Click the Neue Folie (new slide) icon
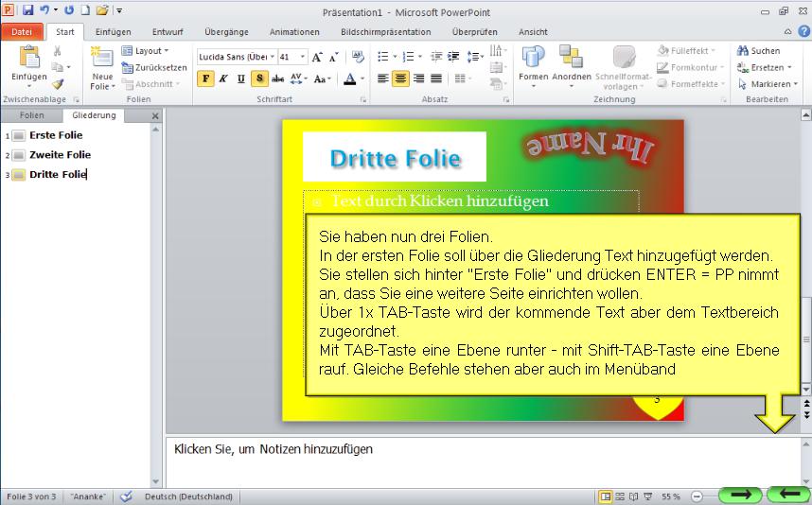Viewport: 812px width, 505px height. pyautogui.click(x=102, y=59)
